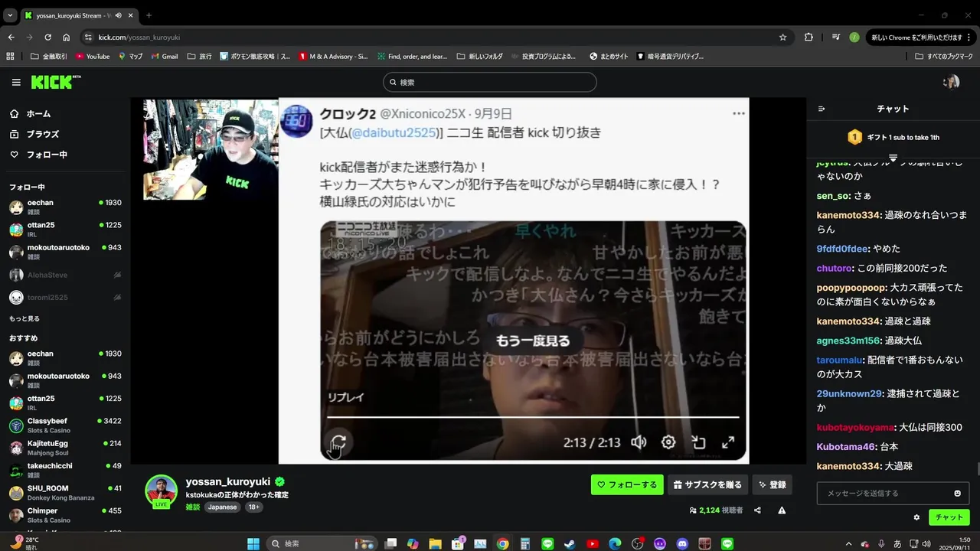Screen dimensions: 980x551
Task: Click the green チャット send button
Action: click(x=949, y=517)
